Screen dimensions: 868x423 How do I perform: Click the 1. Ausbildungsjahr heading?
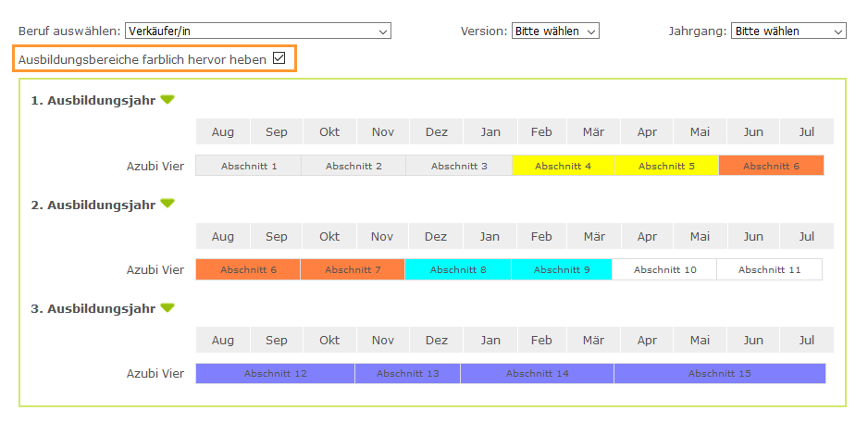point(93,100)
